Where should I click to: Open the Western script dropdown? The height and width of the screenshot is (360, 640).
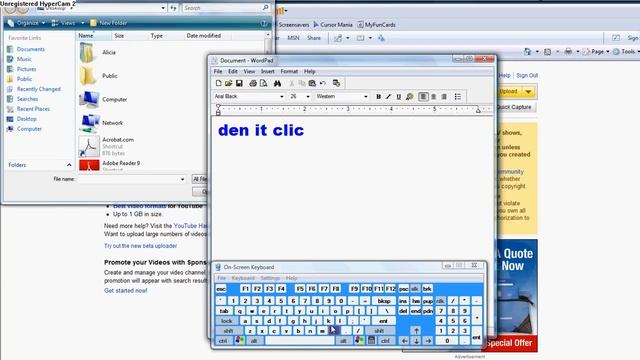point(366,97)
